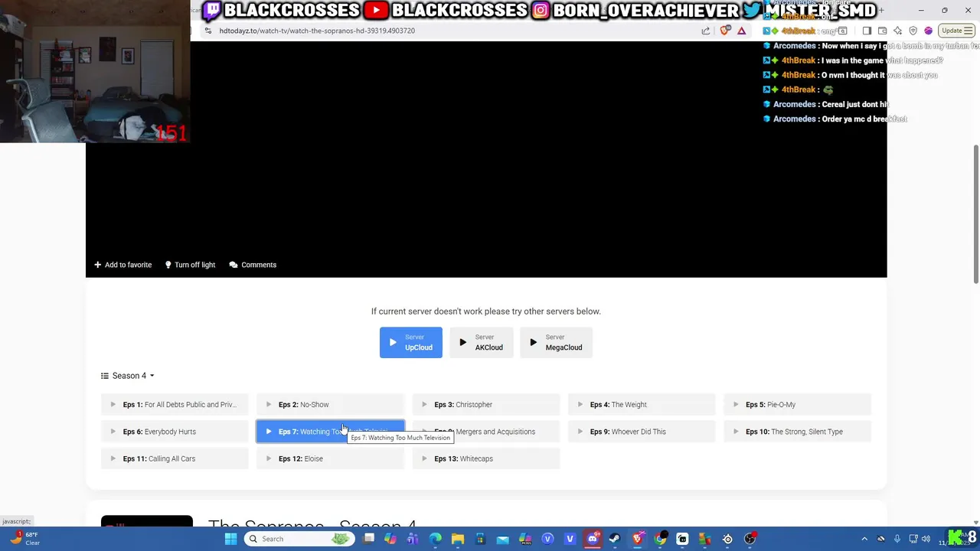Click the page vertical scrollbar thumb
The width and height of the screenshot is (980, 551).
click(975, 214)
